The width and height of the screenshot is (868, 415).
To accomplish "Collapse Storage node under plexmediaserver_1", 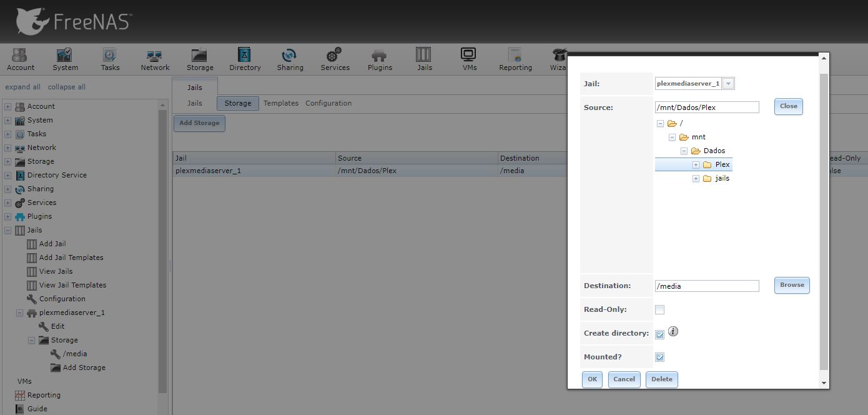I will [32, 340].
